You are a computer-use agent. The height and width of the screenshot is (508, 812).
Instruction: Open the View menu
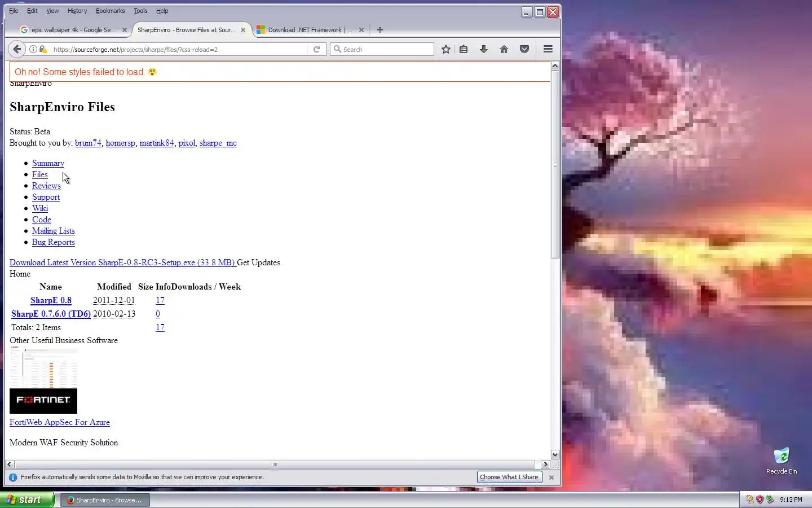52,11
